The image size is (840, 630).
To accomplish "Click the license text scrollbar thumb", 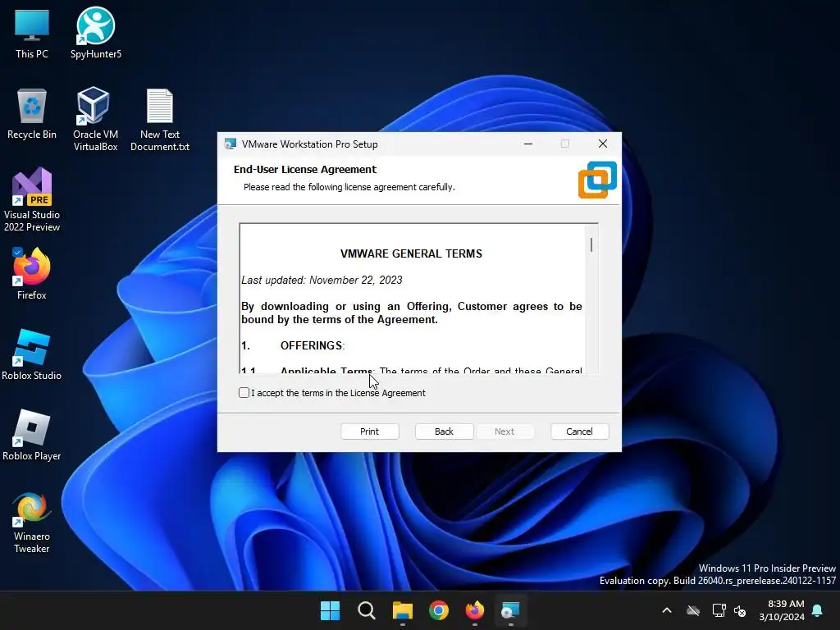I will coord(591,244).
